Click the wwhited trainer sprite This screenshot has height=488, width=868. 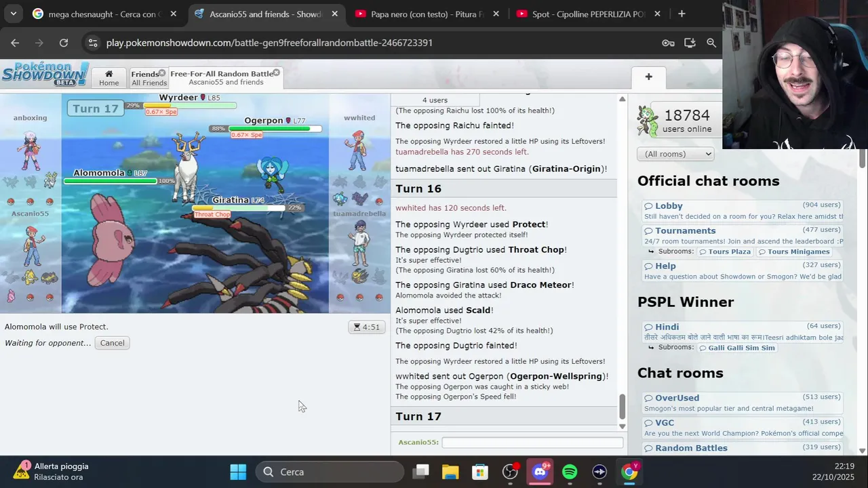[357, 150]
